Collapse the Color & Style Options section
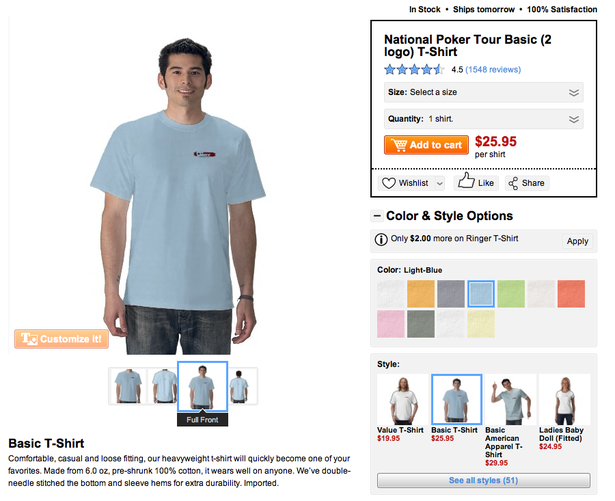This screenshot has height=501, width=615. [377, 216]
